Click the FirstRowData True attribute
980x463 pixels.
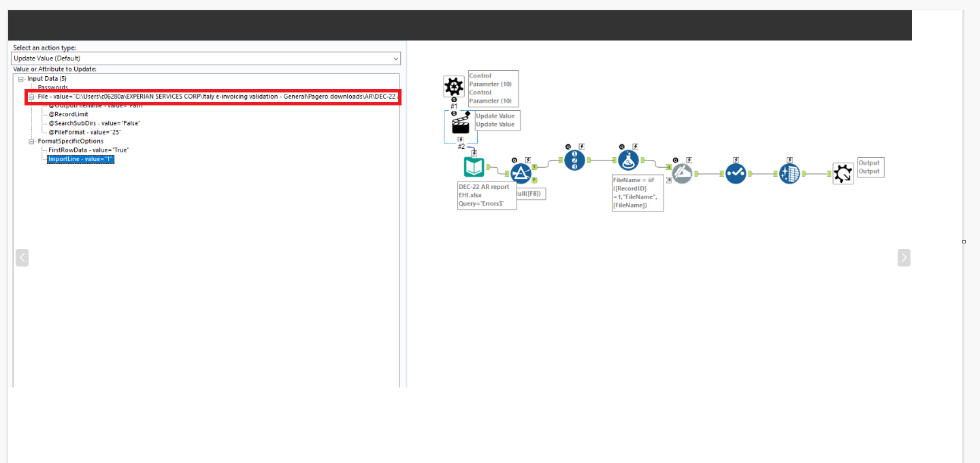pyautogui.click(x=87, y=150)
